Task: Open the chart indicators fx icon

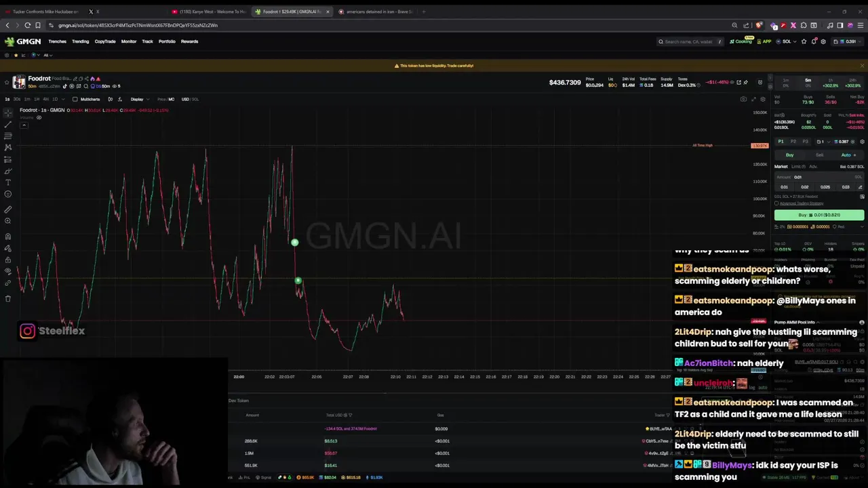Action: (120, 99)
